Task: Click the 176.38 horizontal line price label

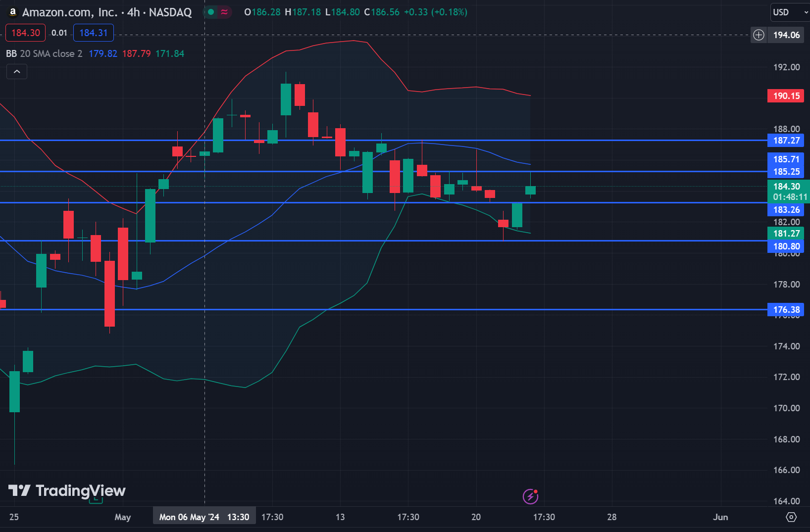Action: (786, 310)
